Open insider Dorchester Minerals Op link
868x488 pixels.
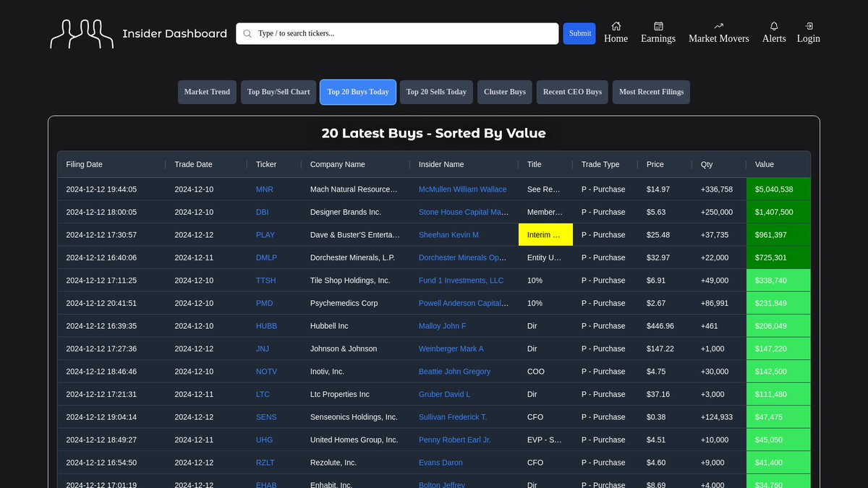point(464,257)
